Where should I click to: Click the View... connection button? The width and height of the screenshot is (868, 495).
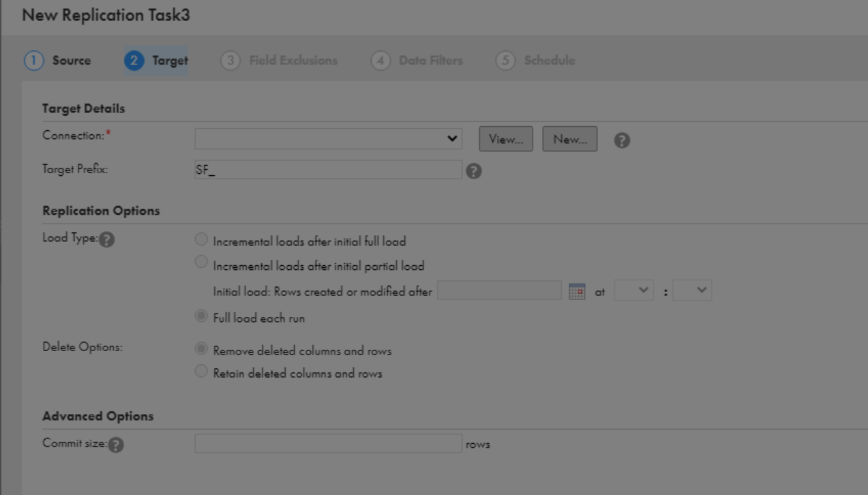tap(506, 139)
